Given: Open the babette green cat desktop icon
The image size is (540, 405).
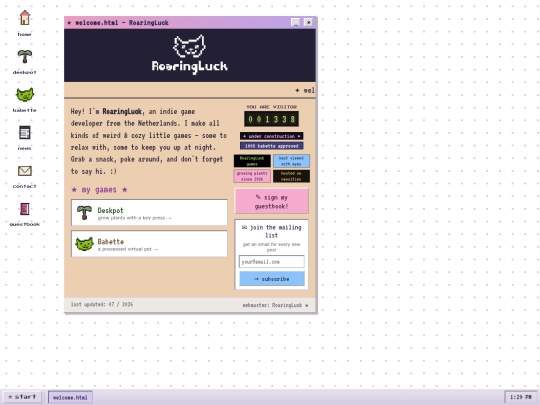Looking at the screenshot, I should 24,100.
